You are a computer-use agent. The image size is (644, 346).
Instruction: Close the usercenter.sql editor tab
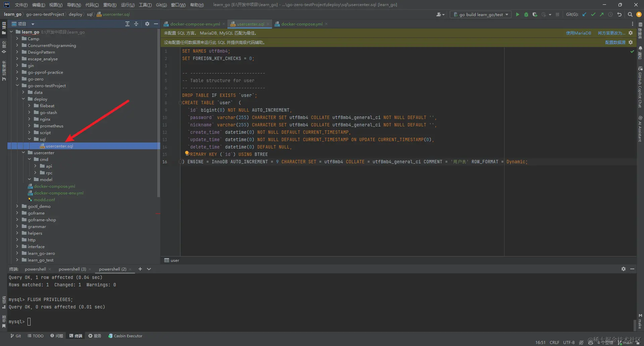click(268, 24)
